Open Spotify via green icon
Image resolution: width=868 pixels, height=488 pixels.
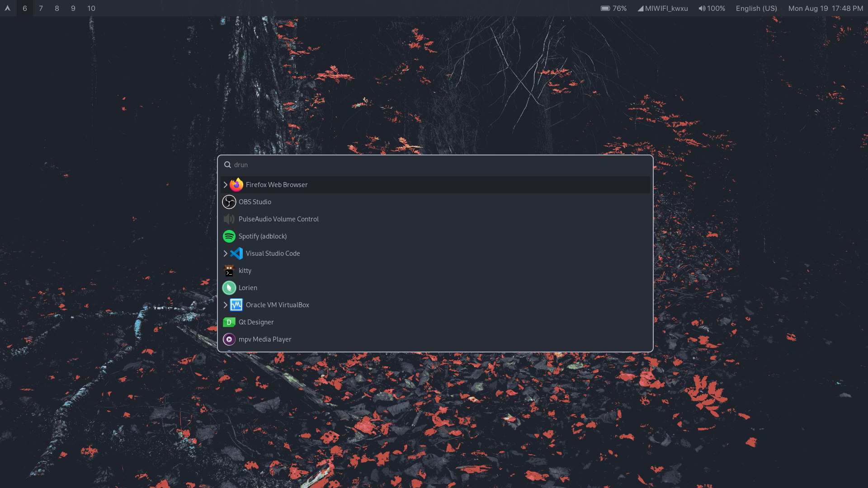click(229, 236)
